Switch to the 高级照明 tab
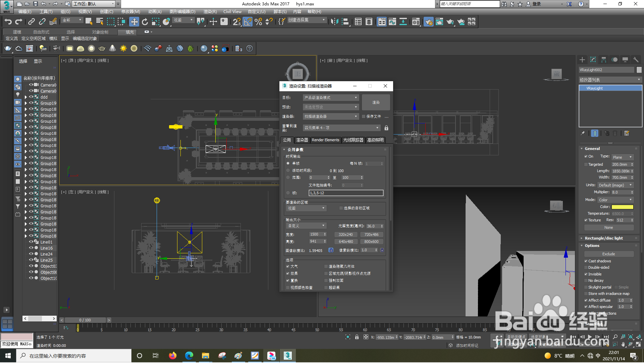The image size is (644, 363). [375, 140]
